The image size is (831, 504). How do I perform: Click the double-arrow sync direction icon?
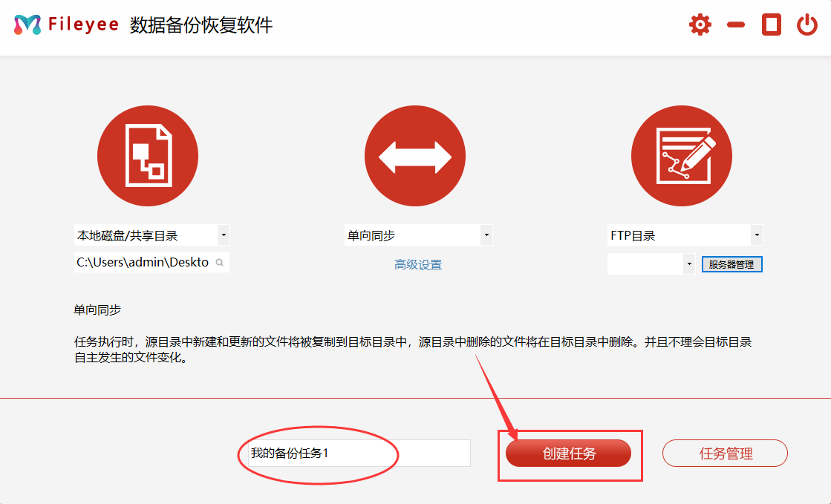click(x=414, y=156)
